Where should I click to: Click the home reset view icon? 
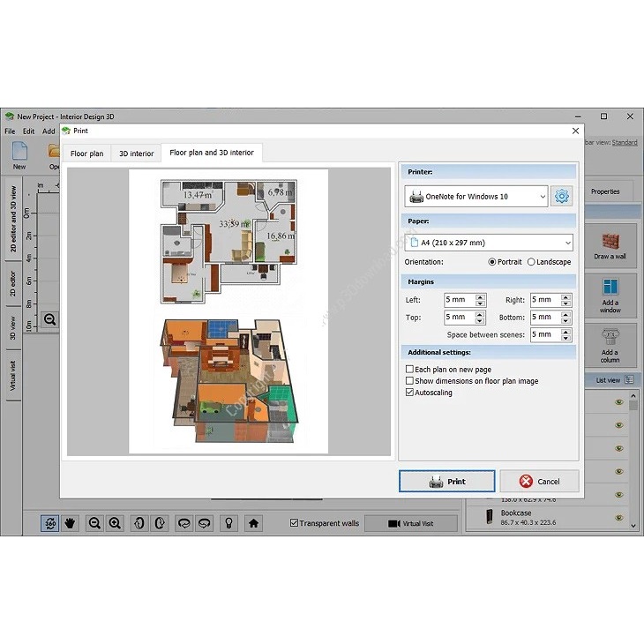(253, 523)
